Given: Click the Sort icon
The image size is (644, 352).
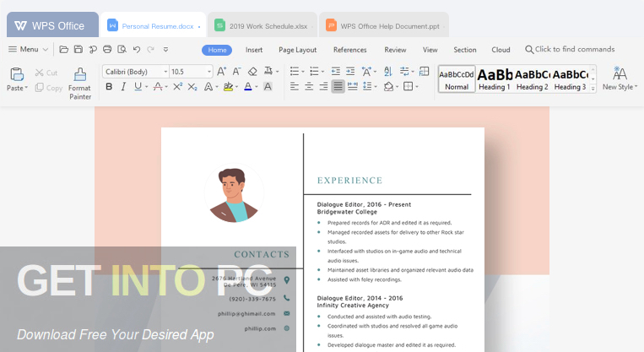Looking at the screenshot, I should click(388, 72).
